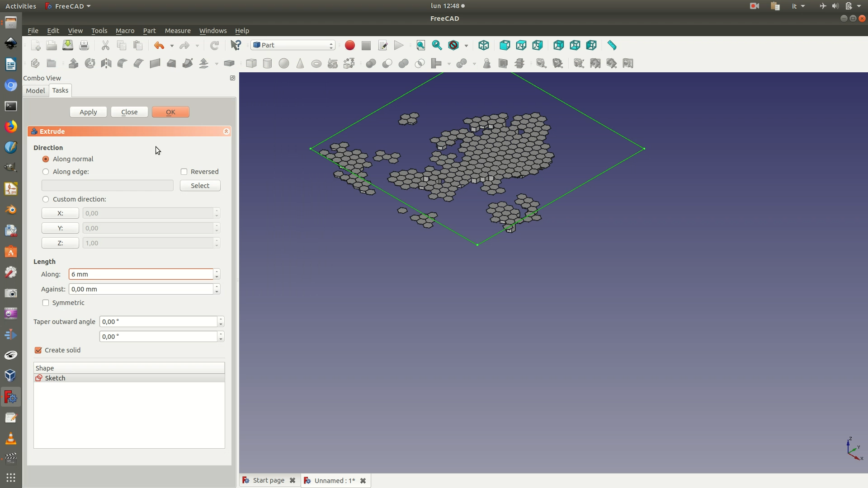Image resolution: width=868 pixels, height=488 pixels.
Task: Open the undo history dropdown arrow
Action: click(172, 46)
